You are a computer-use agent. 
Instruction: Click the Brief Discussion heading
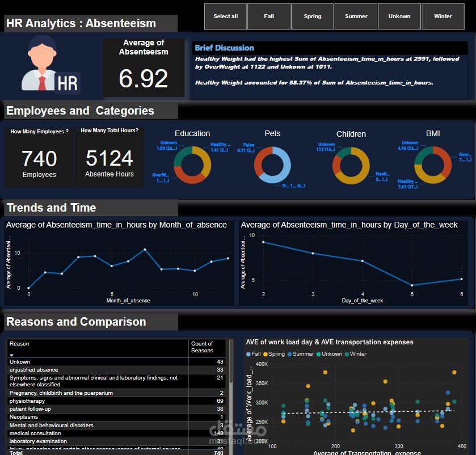coord(224,48)
